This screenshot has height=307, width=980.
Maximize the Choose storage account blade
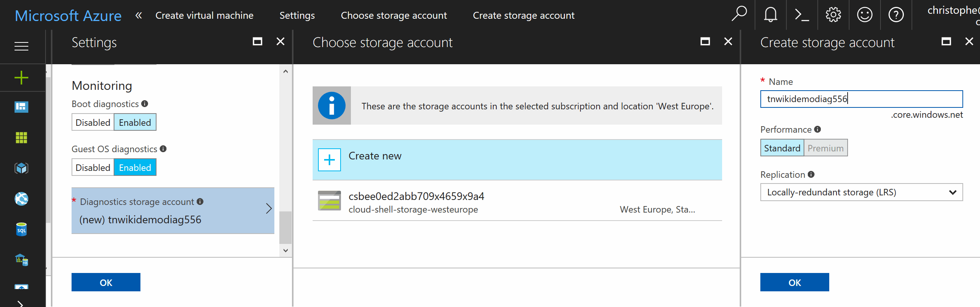click(x=705, y=41)
